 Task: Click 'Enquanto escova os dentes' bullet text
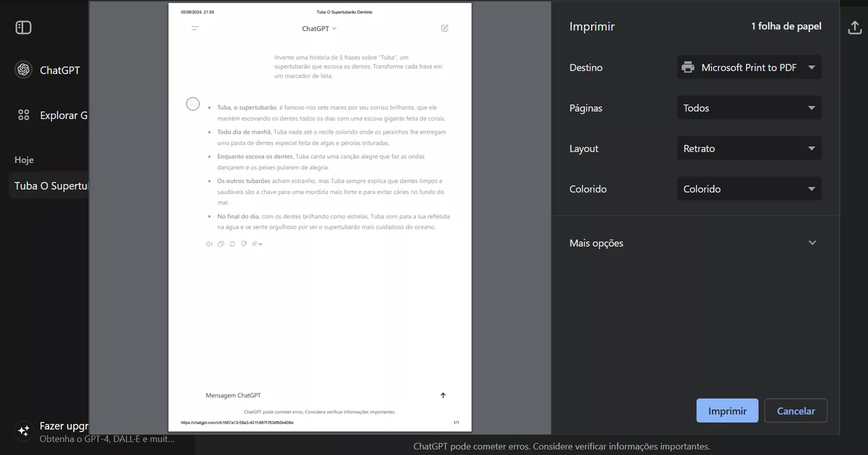tap(255, 156)
